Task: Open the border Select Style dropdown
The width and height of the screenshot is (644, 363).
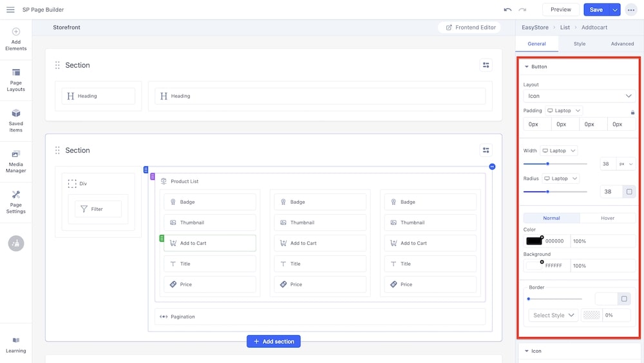Action: point(553,315)
